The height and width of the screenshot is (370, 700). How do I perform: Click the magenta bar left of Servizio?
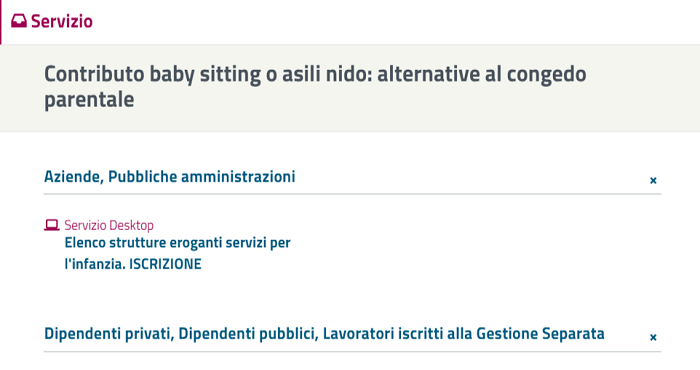point(1,22)
